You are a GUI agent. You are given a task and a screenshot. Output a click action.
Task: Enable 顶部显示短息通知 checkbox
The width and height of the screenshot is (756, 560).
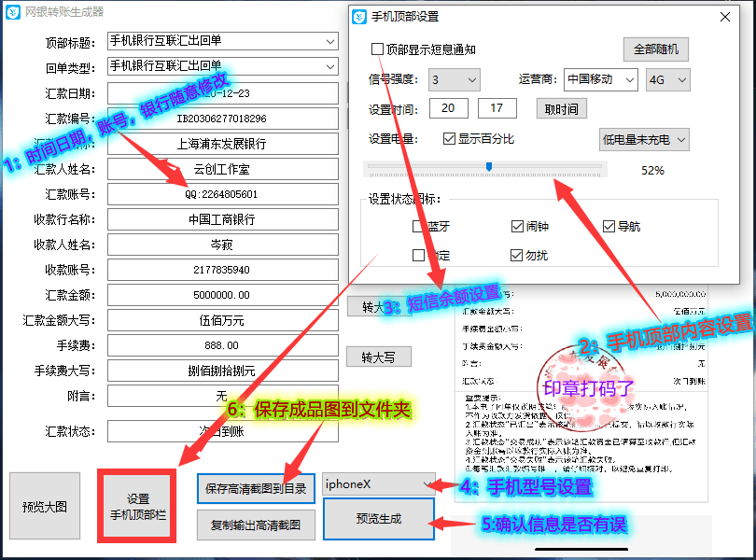tap(377, 49)
